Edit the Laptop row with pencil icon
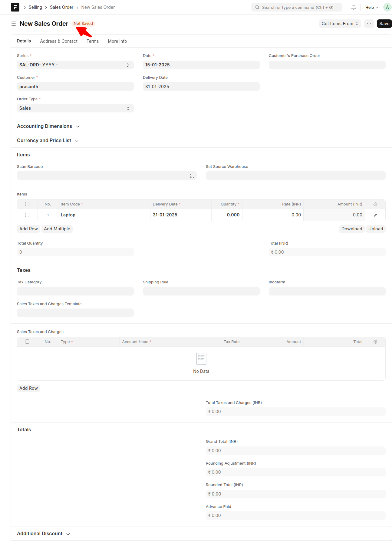The image size is (392, 541). point(375,215)
